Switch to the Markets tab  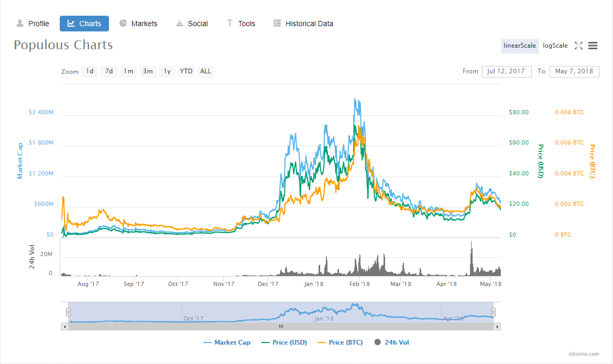click(138, 24)
